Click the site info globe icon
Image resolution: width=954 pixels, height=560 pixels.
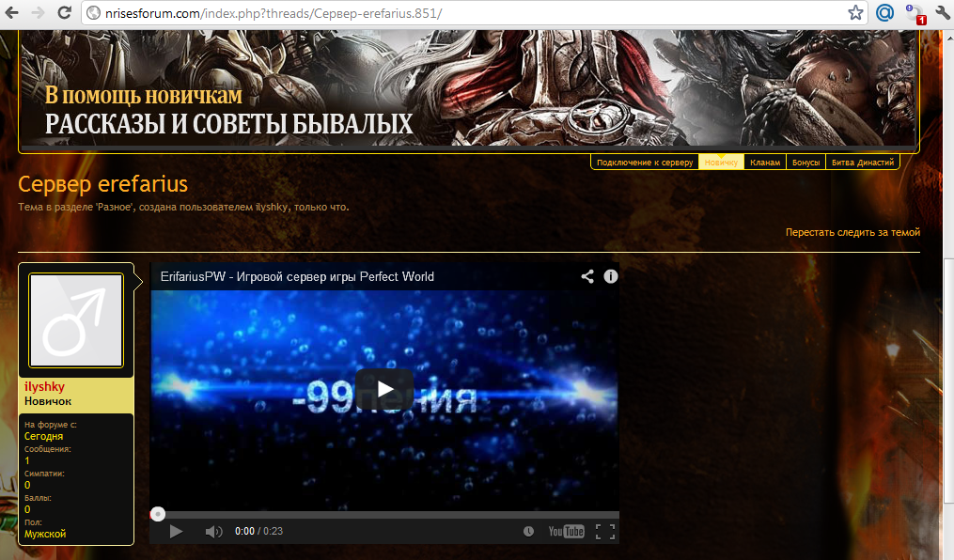[93, 13]
